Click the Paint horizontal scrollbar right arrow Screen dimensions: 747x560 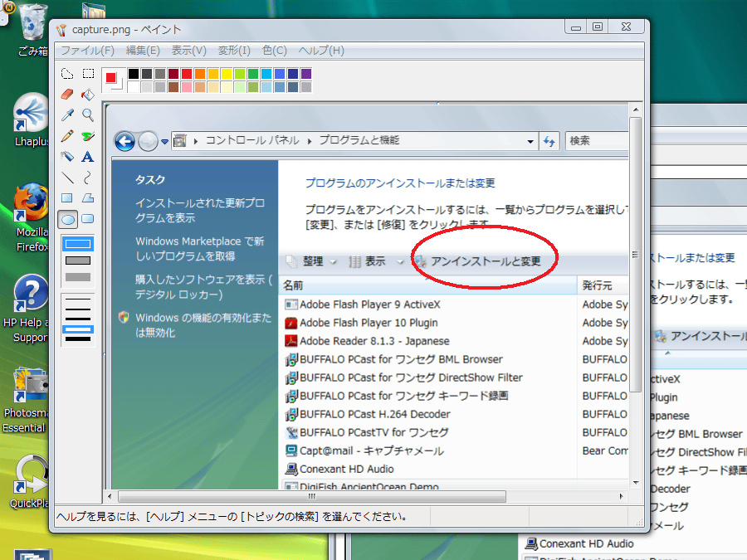[621, 496]
